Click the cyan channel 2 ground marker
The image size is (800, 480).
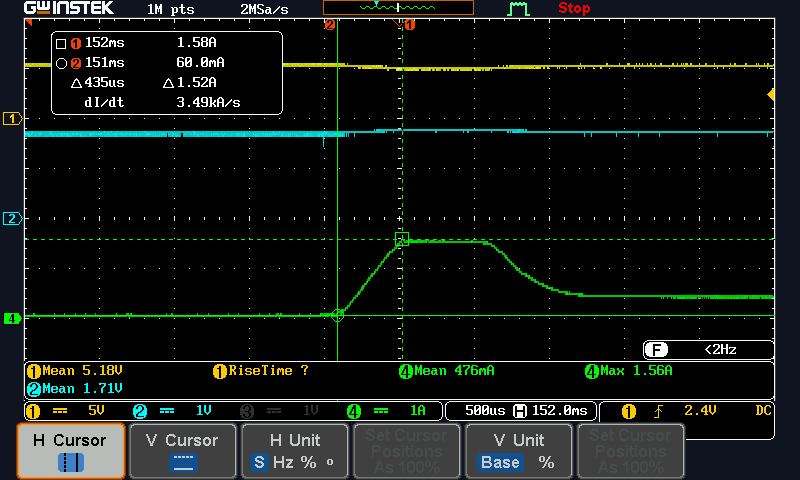pos(13,218)
